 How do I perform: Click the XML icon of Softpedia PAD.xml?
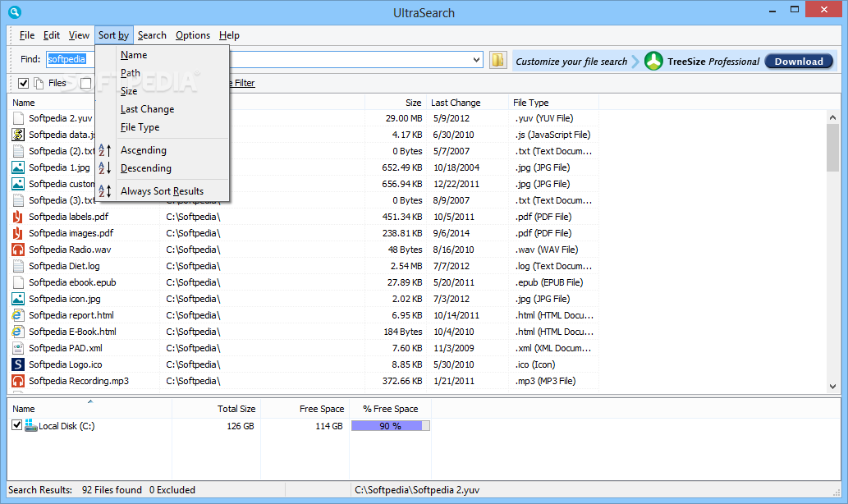coord(18,348)
